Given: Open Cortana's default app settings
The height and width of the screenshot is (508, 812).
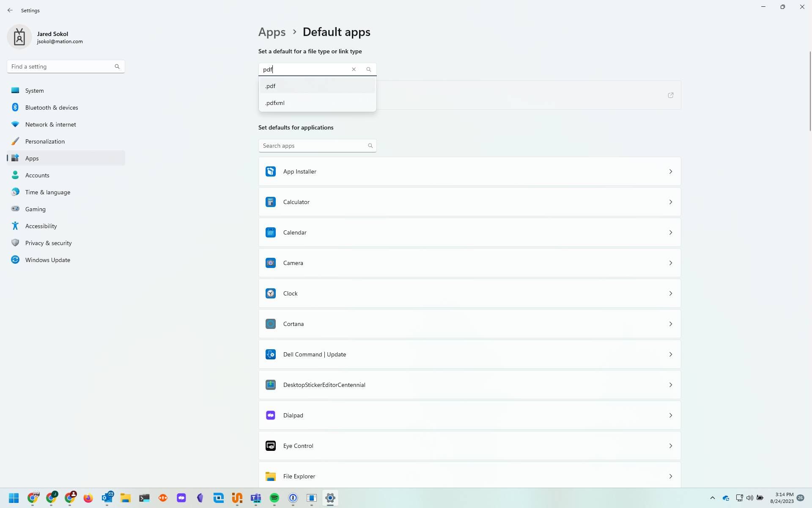Looking at the screenshot, I should coord(469,323).
